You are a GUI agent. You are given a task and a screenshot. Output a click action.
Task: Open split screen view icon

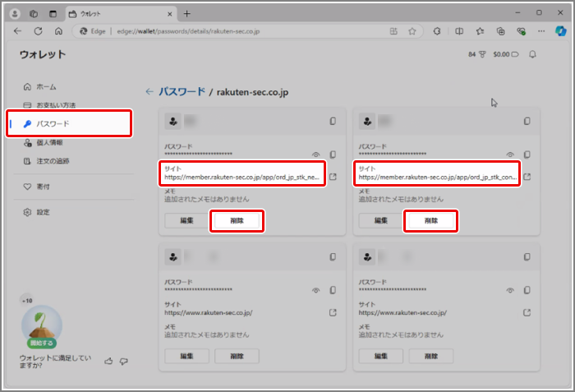(x=459, y=31)
